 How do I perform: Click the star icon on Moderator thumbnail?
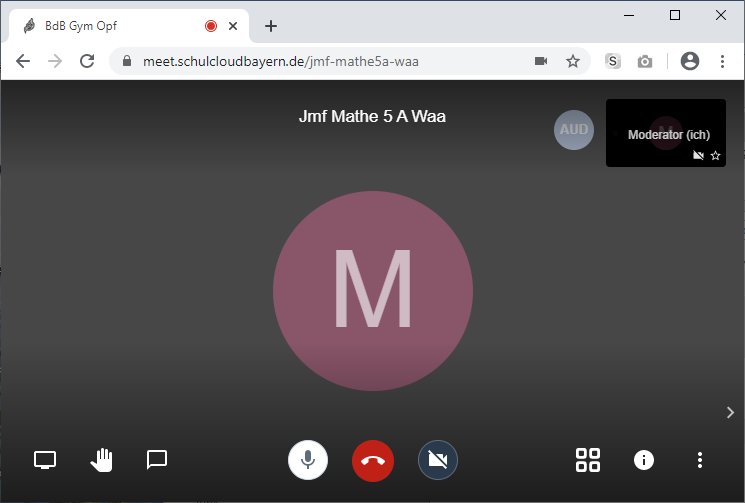[x=715, y=155]
